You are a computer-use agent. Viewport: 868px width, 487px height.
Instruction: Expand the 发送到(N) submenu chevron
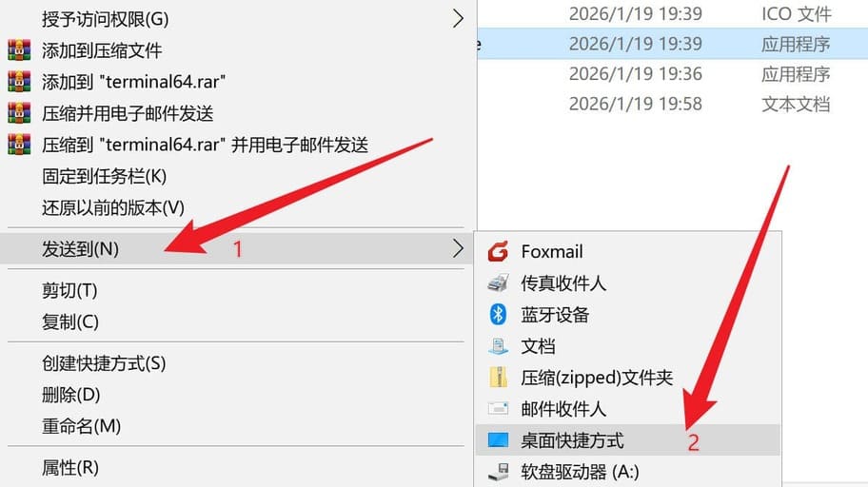457,248
